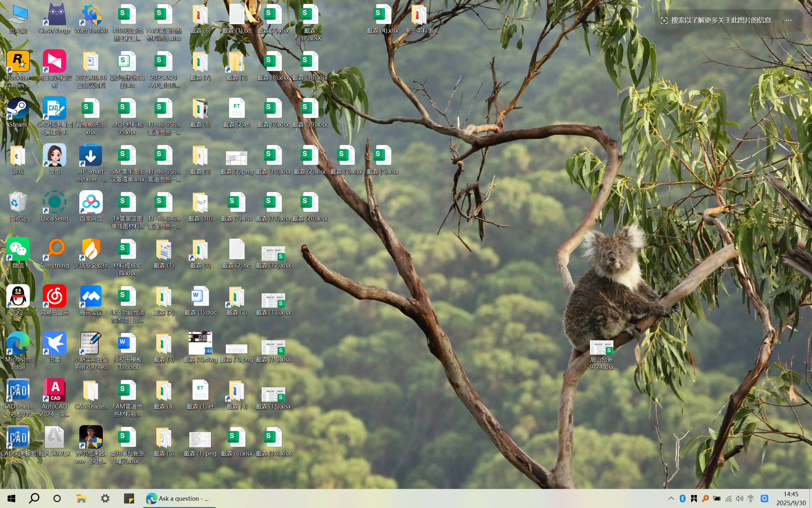Select the 百度网盘 desktop icon
812x508 pixels.
click(91, 207)
